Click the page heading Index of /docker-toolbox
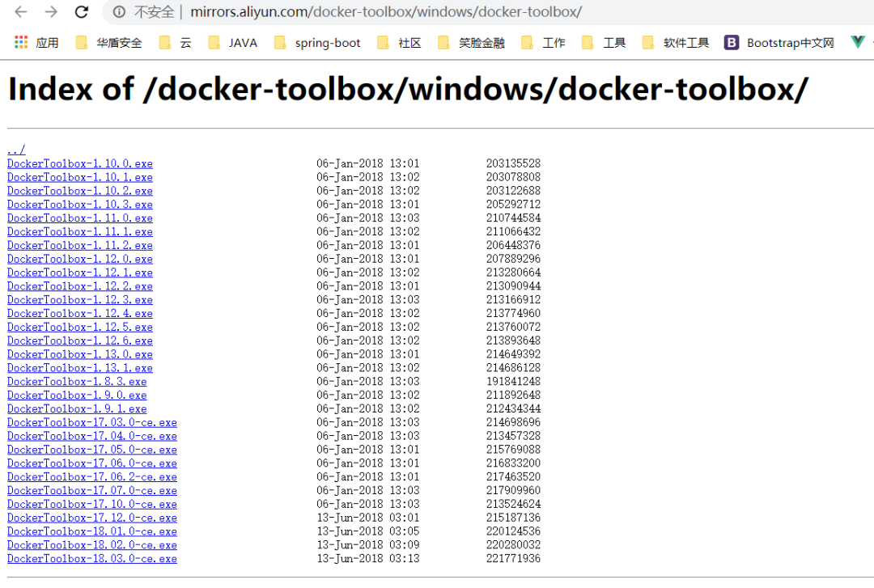874x588 pixels. pos(408,89)
